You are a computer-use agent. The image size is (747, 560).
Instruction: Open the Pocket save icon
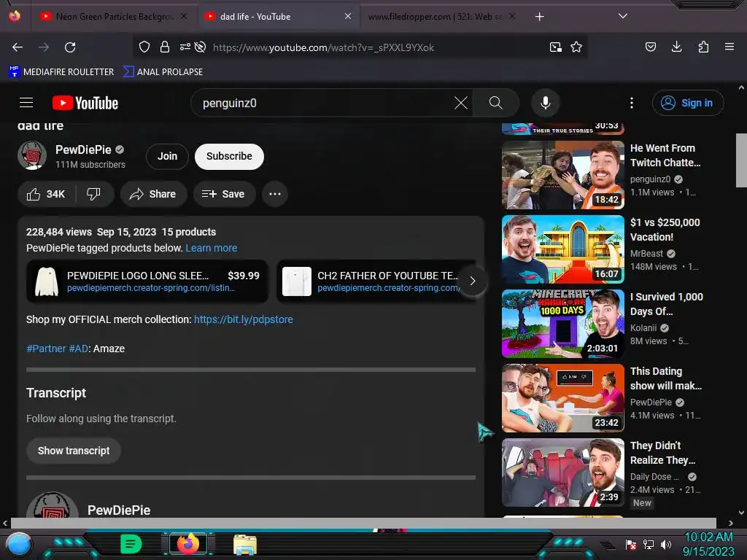650,47
